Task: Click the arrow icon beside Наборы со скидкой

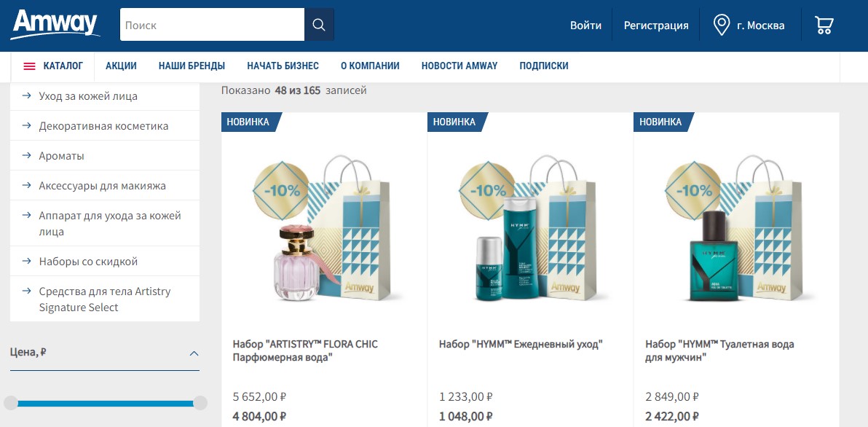Action: pyautogui.click(x=26, y=261)
